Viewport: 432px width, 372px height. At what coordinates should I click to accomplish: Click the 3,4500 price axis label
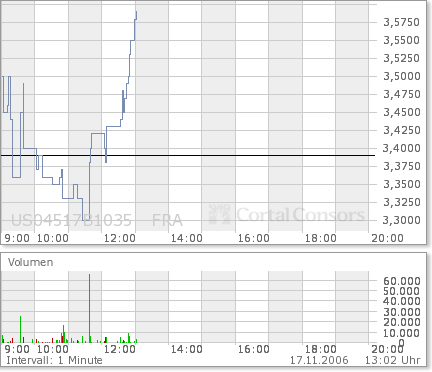401,112
